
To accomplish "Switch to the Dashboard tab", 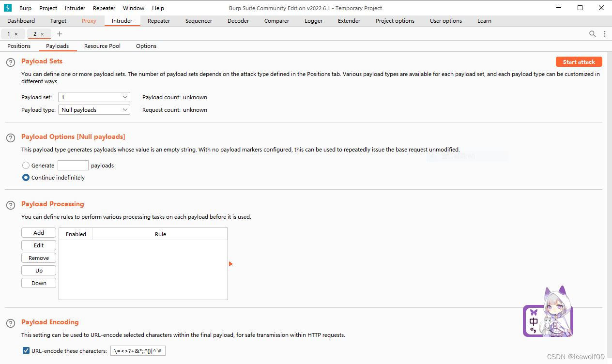I will [x=21, y=21].
